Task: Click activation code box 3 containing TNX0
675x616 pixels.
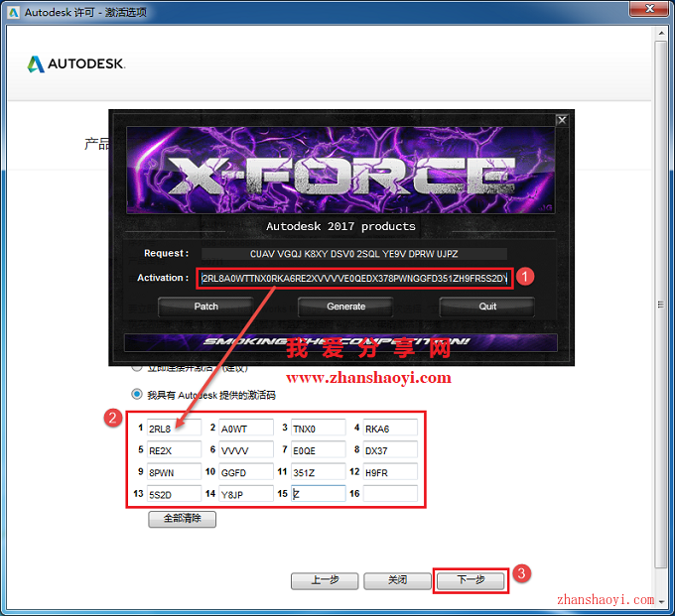Action: point(318,428)
